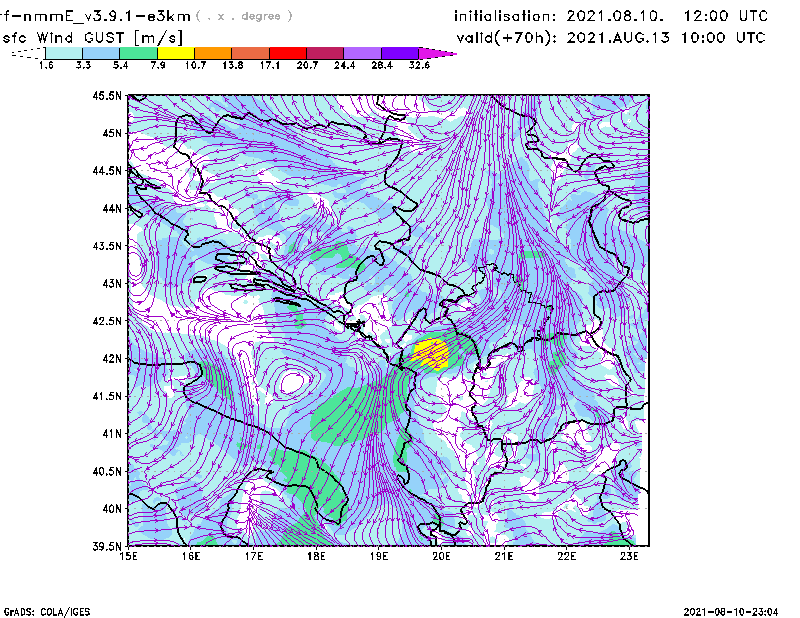800x618 pixels.
Task: Select the light purple legend swatch
Action: pyautogui.click(x=363, y=53)
